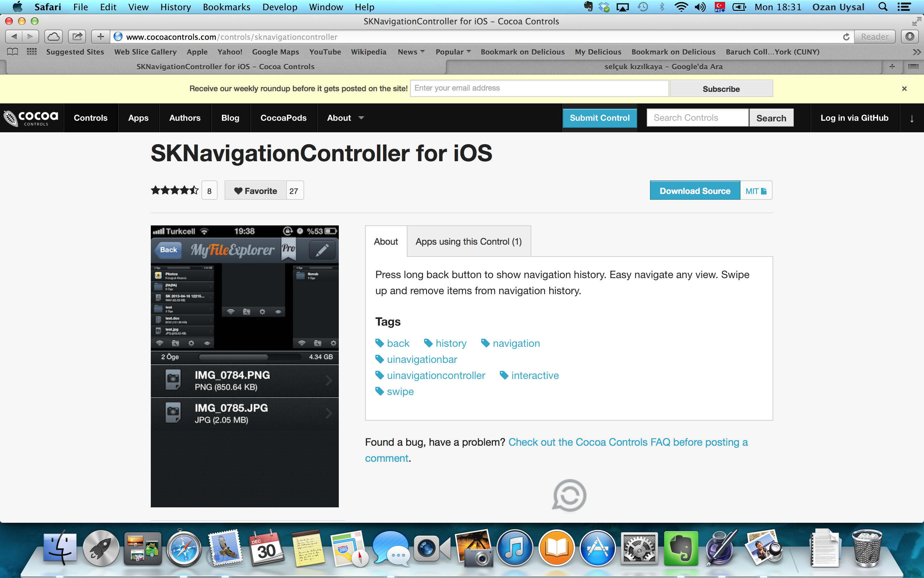Open the Safari File menu

point(81,7)
